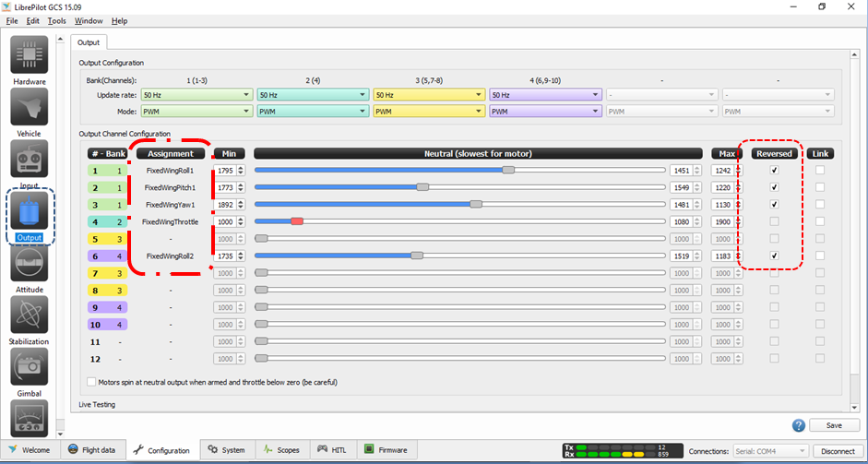Click the FixedWingThrottle neutral slider handle
Viewport: 868px width, 464px height.
coord(296,221)
